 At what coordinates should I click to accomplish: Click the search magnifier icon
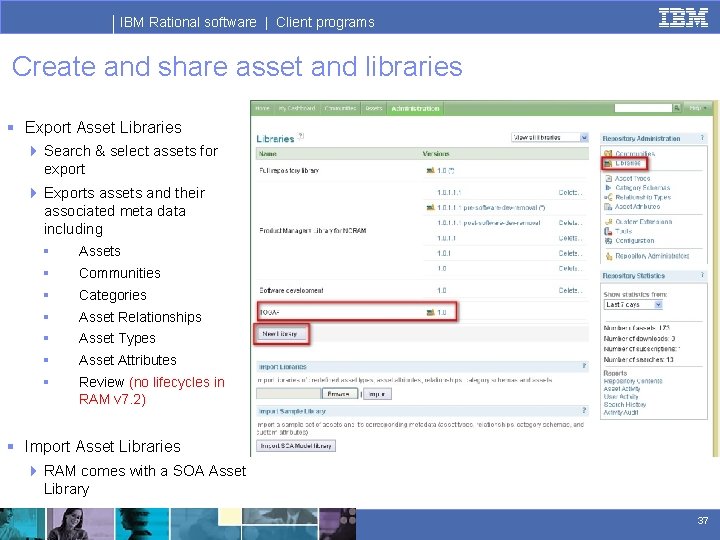[676, 108]
